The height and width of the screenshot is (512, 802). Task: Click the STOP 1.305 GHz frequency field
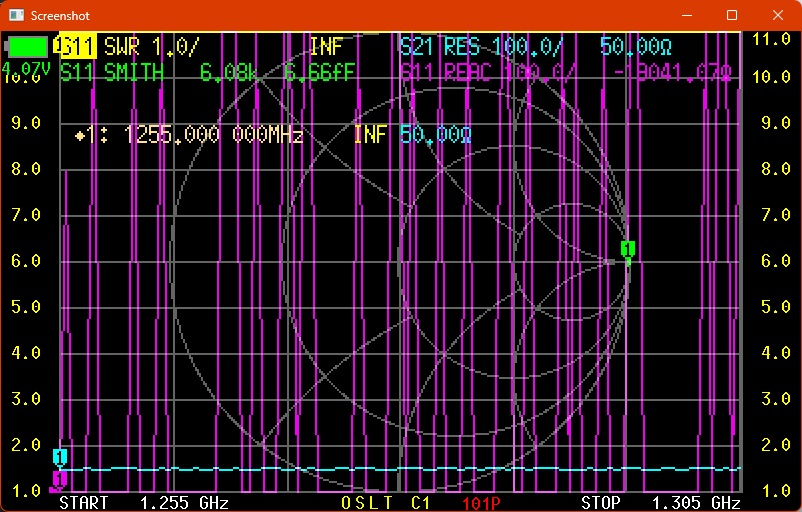pyautogui.click(x=660, y=502)
